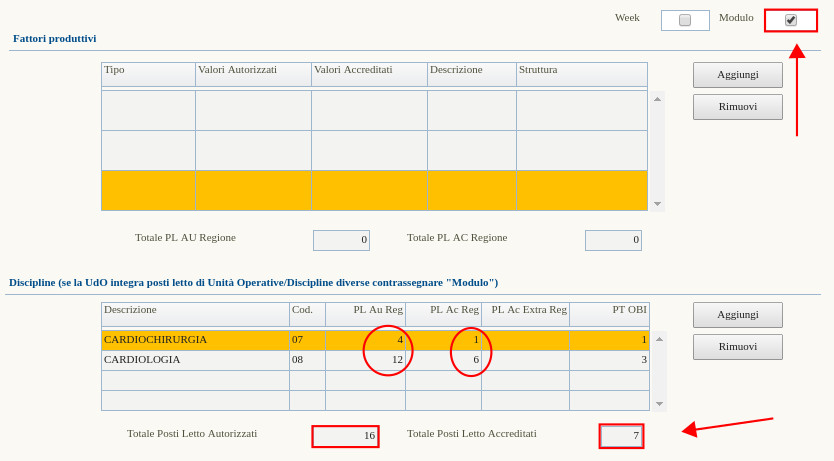
Task: Select the Valori Accreditati column header
Action: point(368,70)
